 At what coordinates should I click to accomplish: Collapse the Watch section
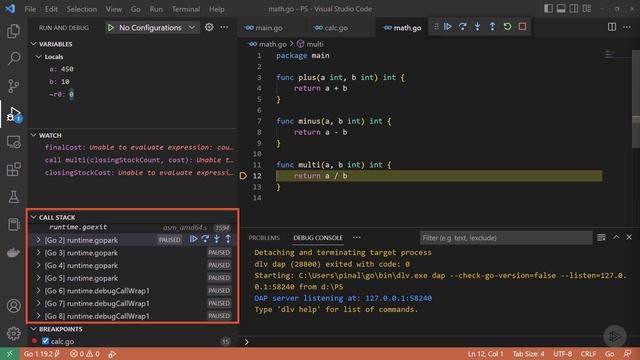[34, 135]
